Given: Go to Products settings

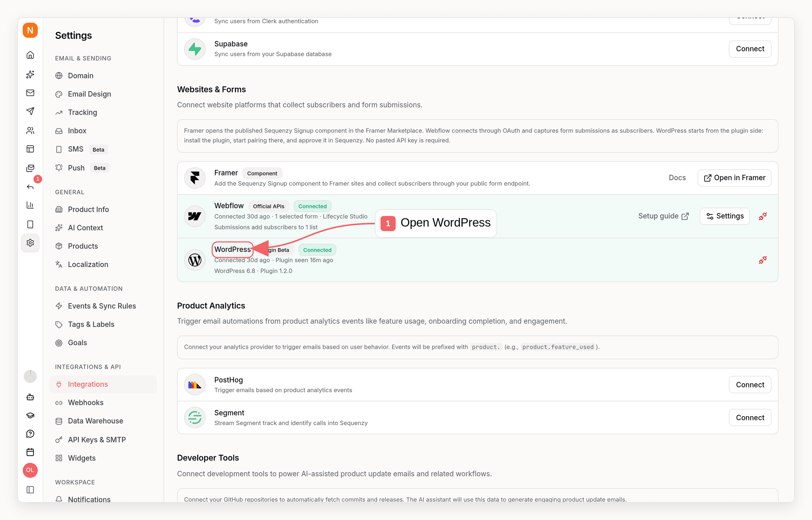Looking at the screenshot, I should coord(103,246).
